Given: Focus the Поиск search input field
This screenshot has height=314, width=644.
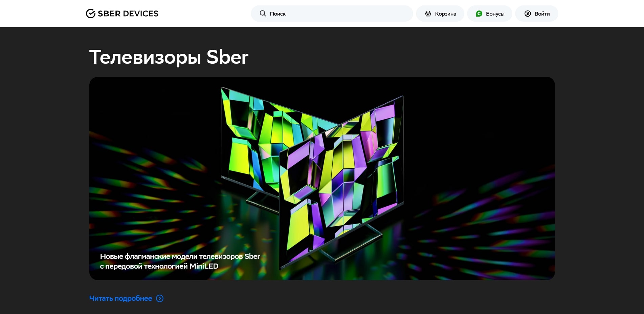Looking at the screenshot, I should (x=332, y=14).
